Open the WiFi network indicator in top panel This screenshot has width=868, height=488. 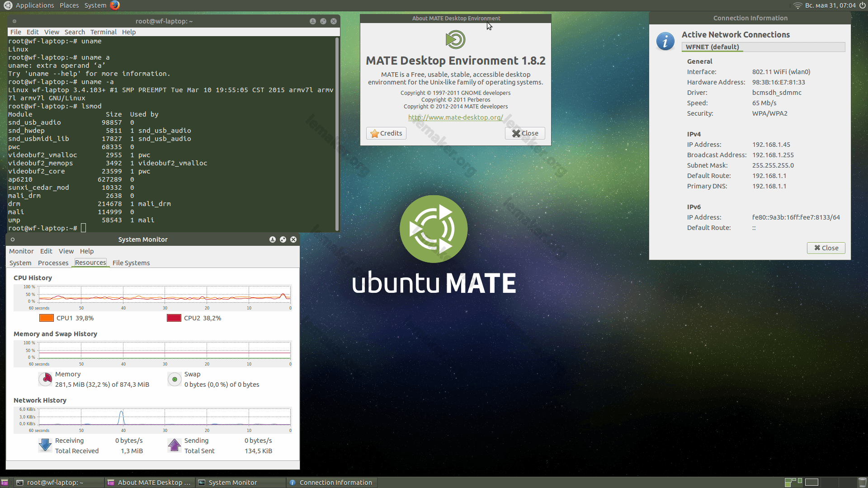point(797,5)
